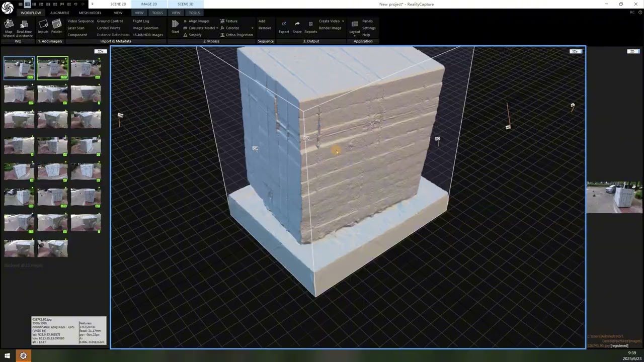
Task: Click Help in Application group
Action: (366, 35)
